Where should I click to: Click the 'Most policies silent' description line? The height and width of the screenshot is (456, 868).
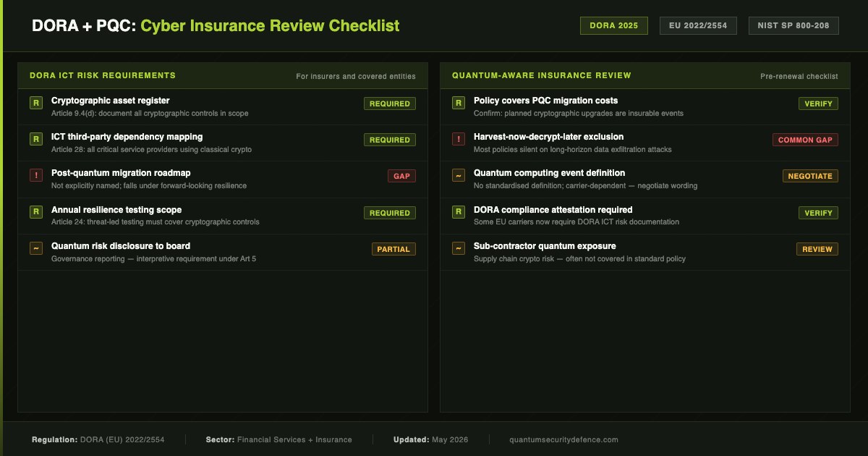tap(572, 150)
